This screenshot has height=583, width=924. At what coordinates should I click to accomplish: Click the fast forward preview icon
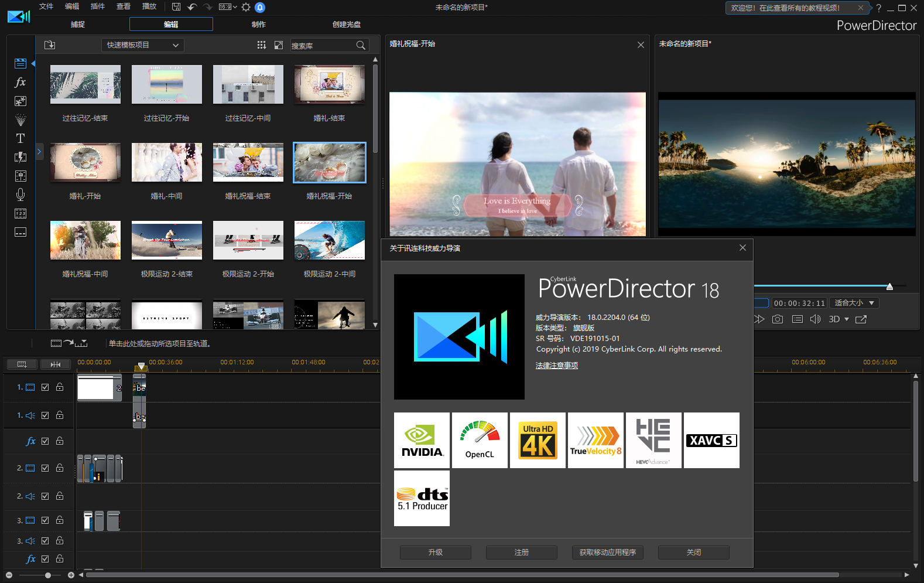[759, 319]
